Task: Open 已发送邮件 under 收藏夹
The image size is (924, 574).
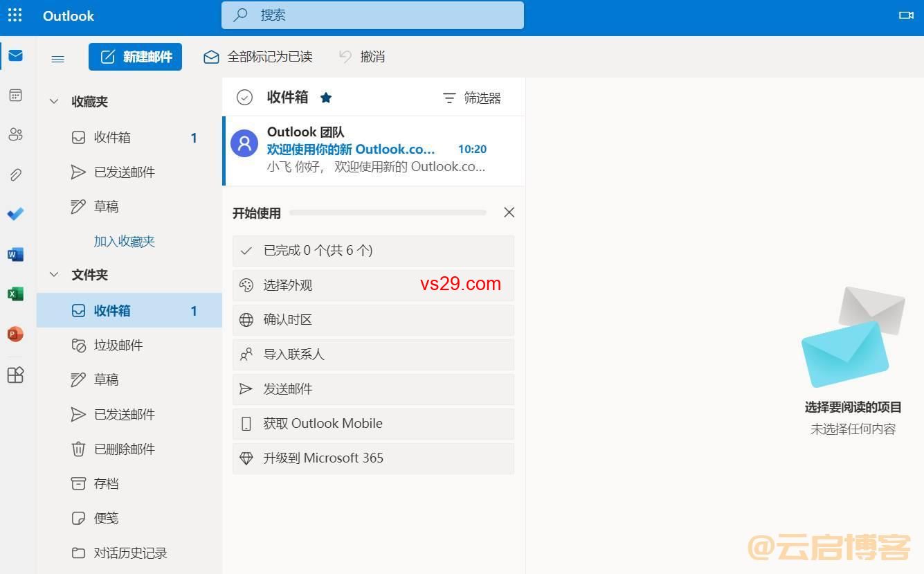Action: click(x=129, y=172)
